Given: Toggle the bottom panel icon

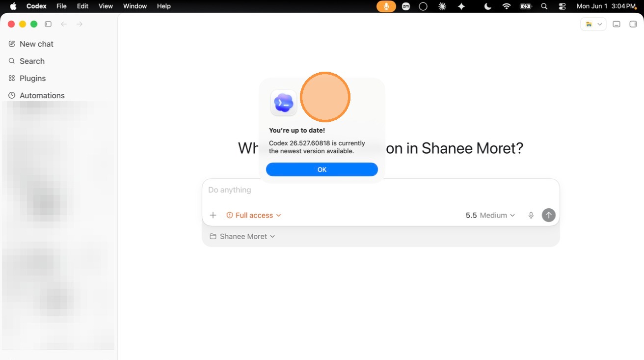Looking at the screenshot, I should click(617, 24).
